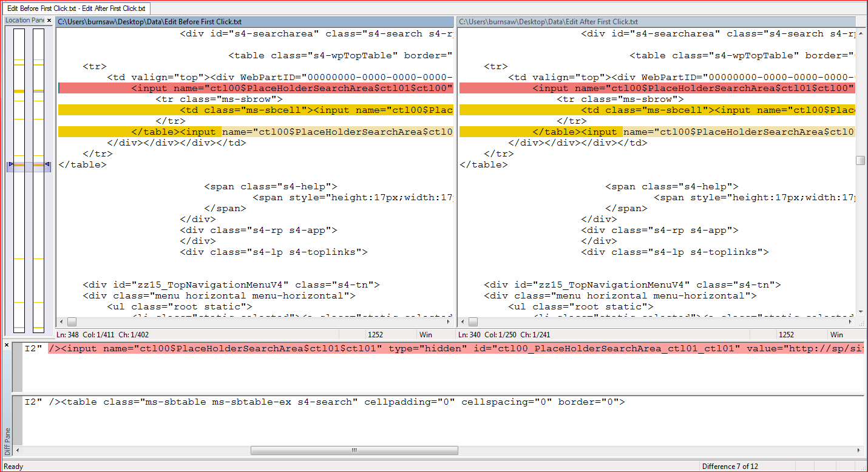Click left scroll arrow of right editor pane
868x472 pixels.
click(463, 322)
